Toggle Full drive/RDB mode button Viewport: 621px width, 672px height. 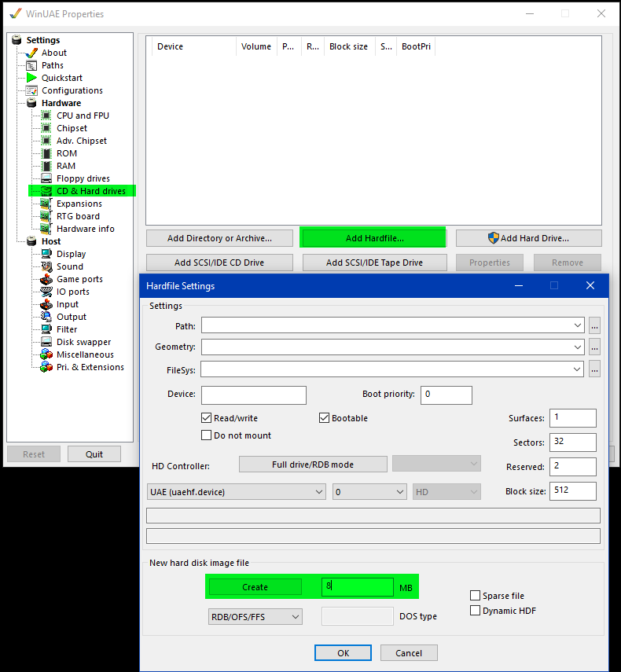(313, 465)
